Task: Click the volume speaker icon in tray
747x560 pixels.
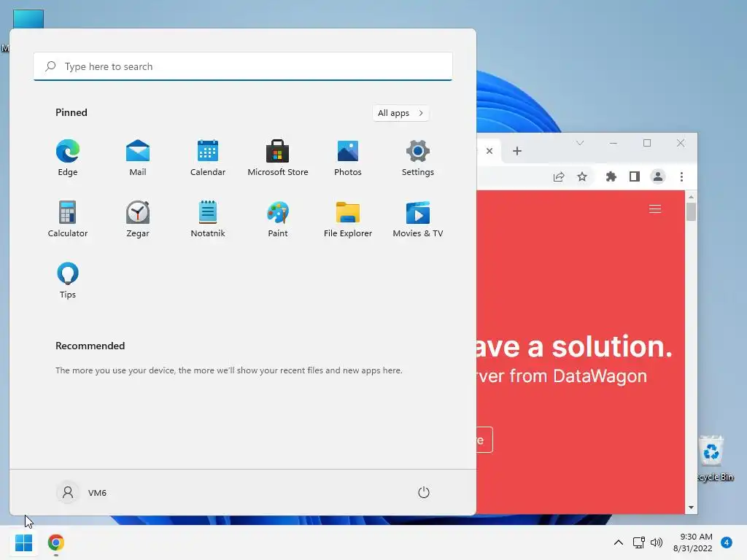Action: click(657, 542)
